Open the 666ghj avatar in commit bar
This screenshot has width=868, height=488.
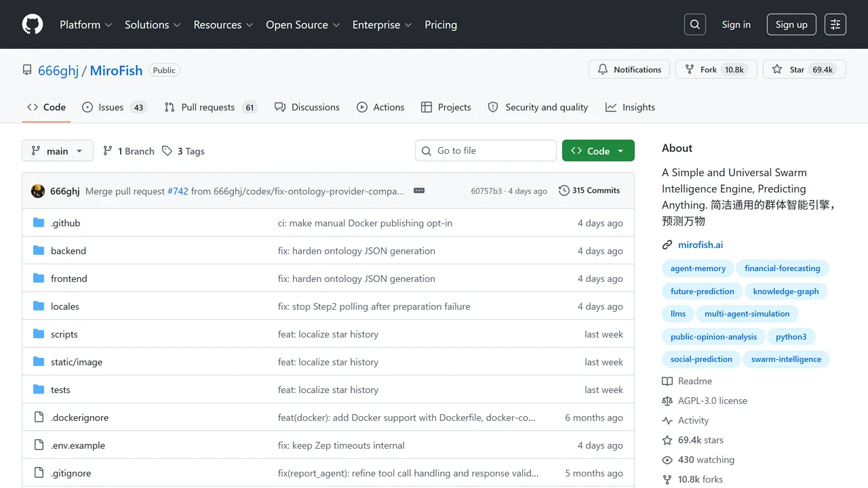[x=38, y=191]
